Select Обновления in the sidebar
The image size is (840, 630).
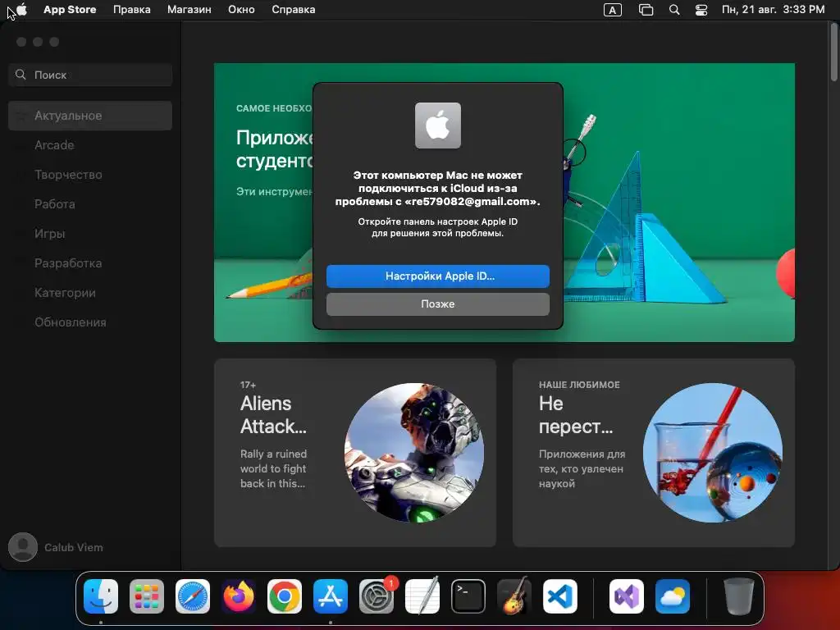point(90,322)
